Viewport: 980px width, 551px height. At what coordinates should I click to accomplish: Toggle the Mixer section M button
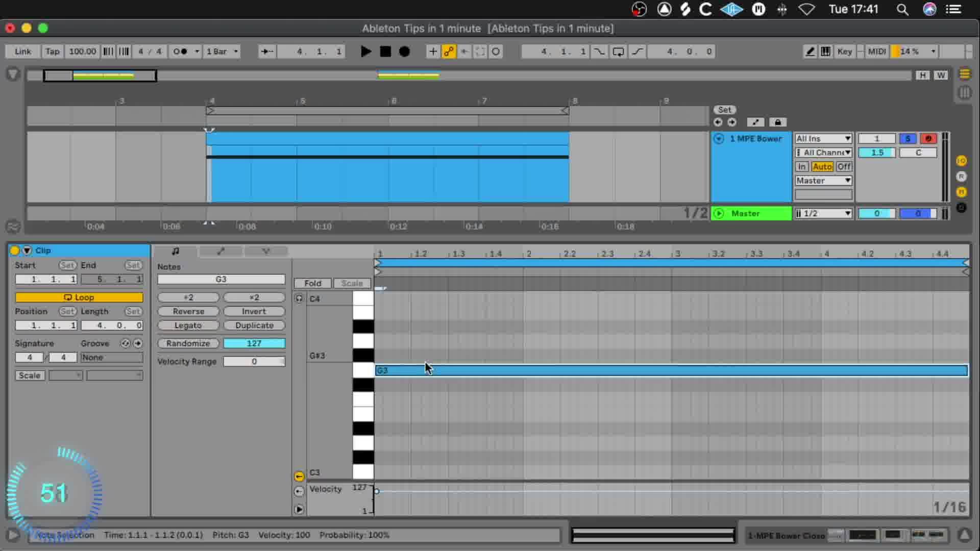(x=961, y=192)
